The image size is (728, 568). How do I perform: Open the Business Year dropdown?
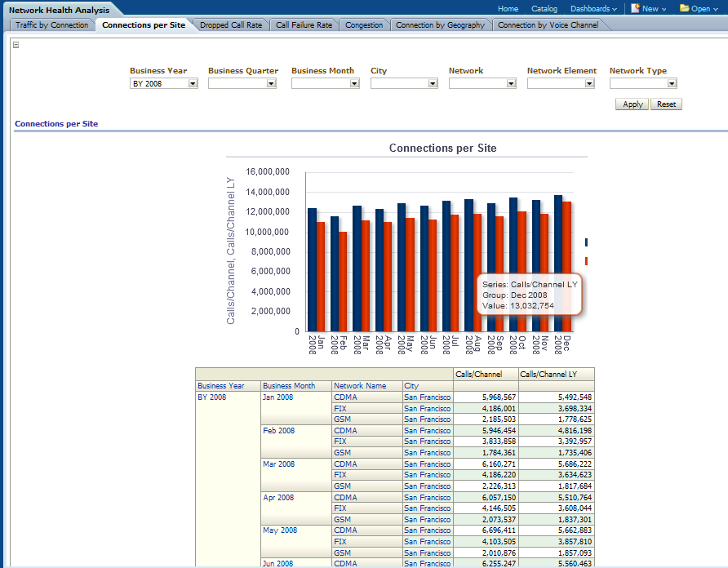(x=193, y=83)
